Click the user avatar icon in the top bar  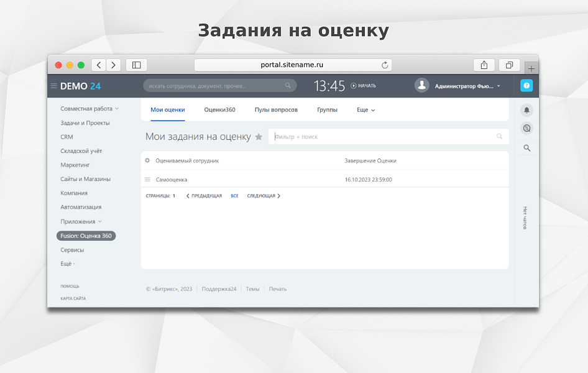coord(422,85)
